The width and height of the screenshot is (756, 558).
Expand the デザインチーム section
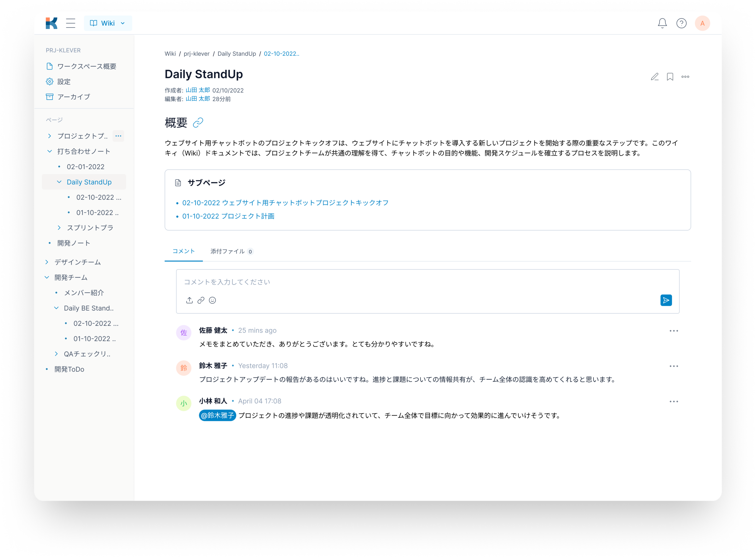click(47, 262)
